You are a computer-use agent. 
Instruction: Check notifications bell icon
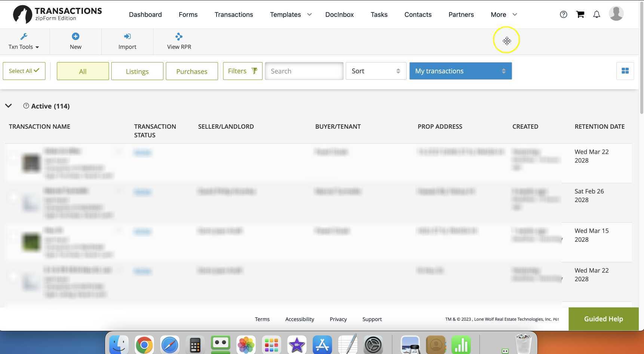tap(597, 15)
